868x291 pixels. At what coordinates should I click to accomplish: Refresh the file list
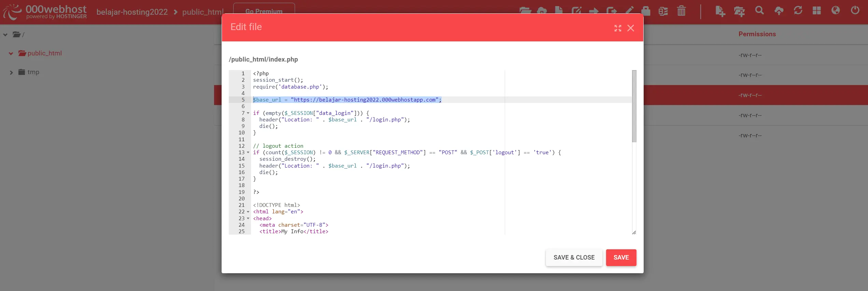click(x=798, y=10)
